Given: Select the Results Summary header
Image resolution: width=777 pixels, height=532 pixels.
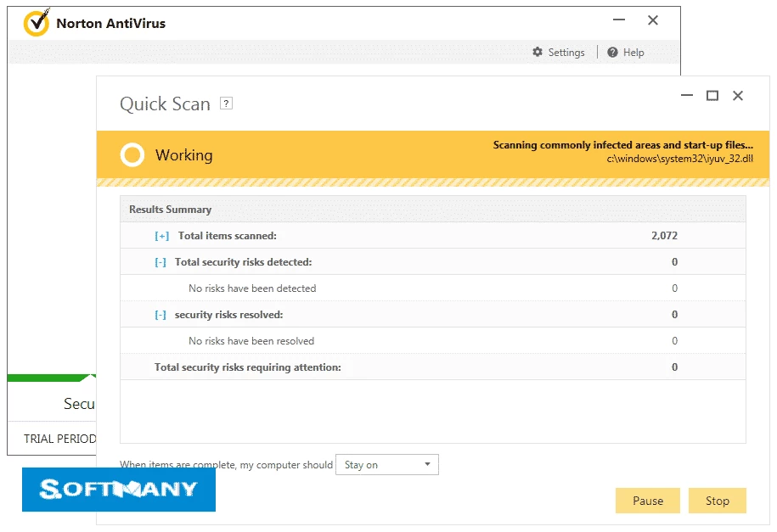Looking at the screenshot, I should (x=171, y=210).
